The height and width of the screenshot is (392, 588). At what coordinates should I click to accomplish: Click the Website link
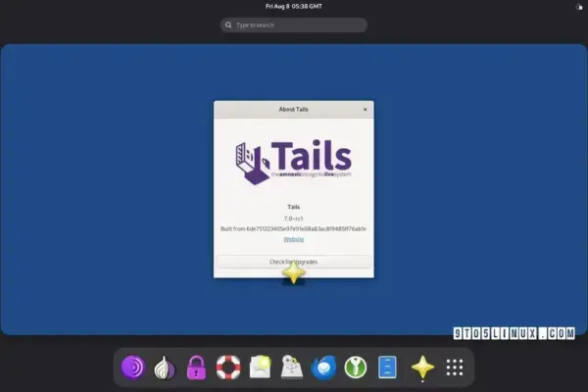tap(294, 239)
